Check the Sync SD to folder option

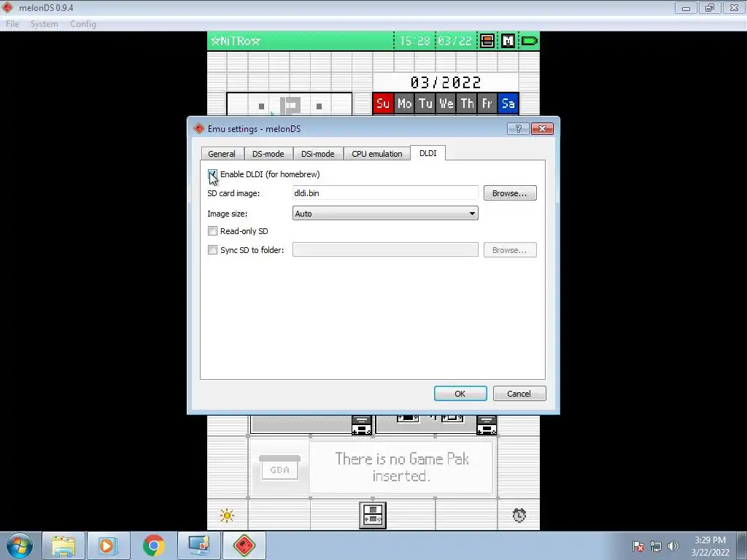pyautogui.click(x=212, y=250)
